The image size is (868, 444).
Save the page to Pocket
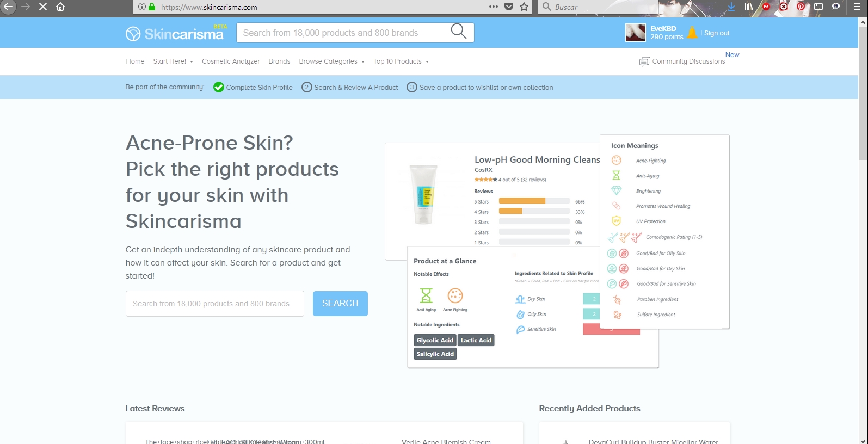pos(509,7)
